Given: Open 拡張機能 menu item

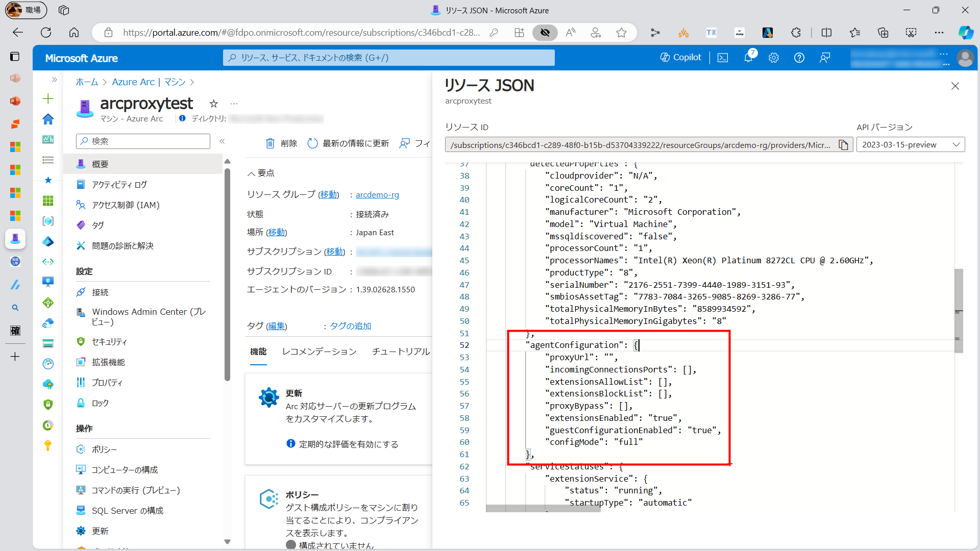Looking at the screenshot, I should tap(143, 362).
